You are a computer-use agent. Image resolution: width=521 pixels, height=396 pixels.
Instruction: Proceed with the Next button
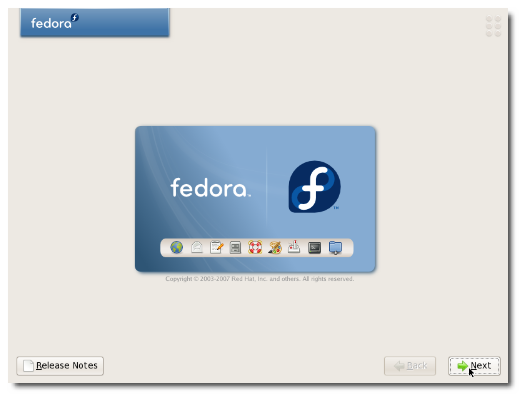[x=474, y=366]
